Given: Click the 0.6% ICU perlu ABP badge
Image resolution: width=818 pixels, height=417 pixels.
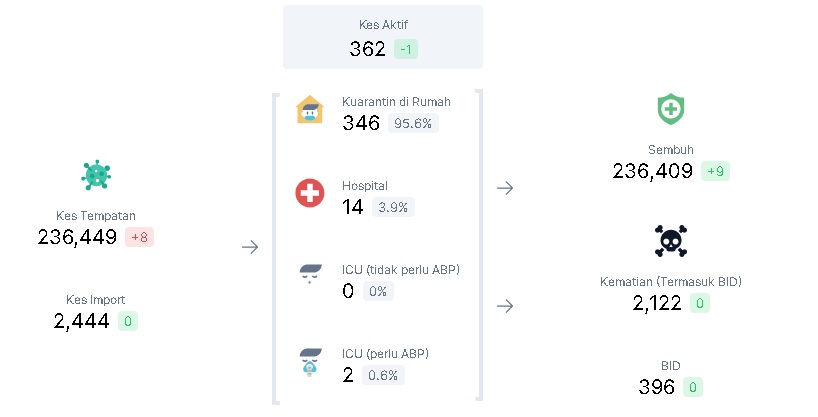Looking at the screenshot, I should pyautogui.click(x=383, y=375).
